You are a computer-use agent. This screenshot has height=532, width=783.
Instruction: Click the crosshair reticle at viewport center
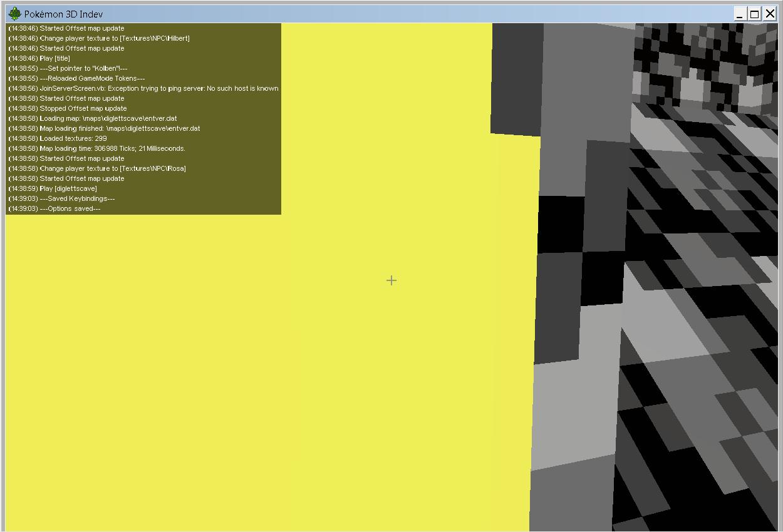point(391,280)
